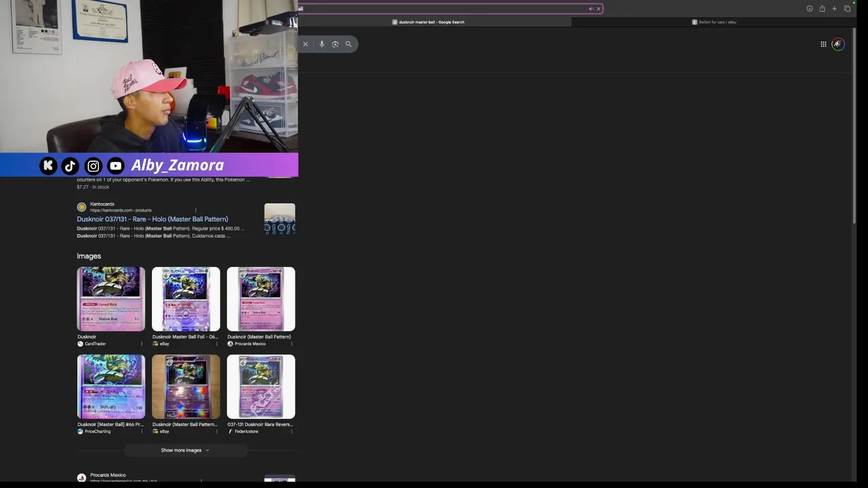Screen dimensions: 868x488
Task: Open a new browser tab
Action: (835, 9)
